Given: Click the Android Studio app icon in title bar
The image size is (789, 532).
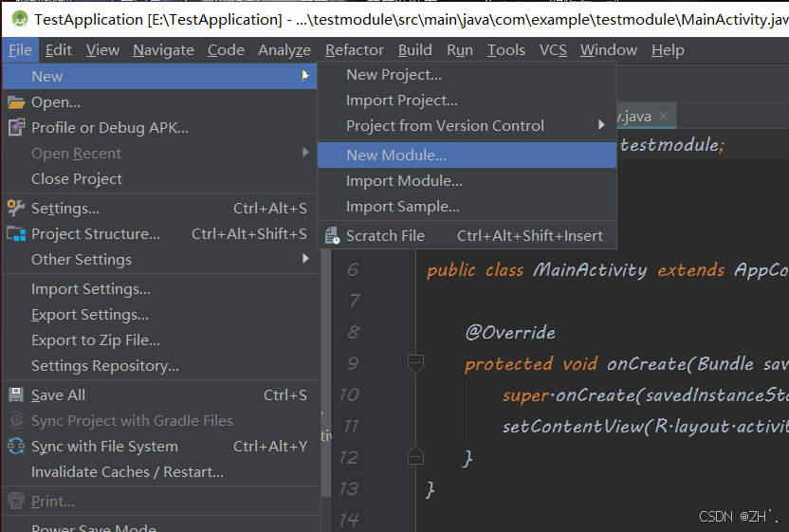Looking at the screenshot, I should [x=20, y=19].
